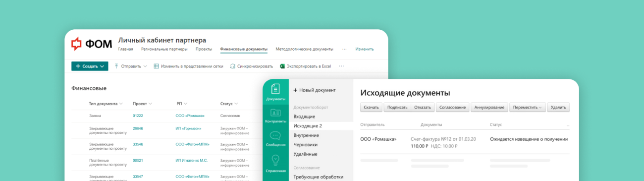Open the ИП «Горнизон» link
The image size is (644, 181).
[x=188, y=128]
